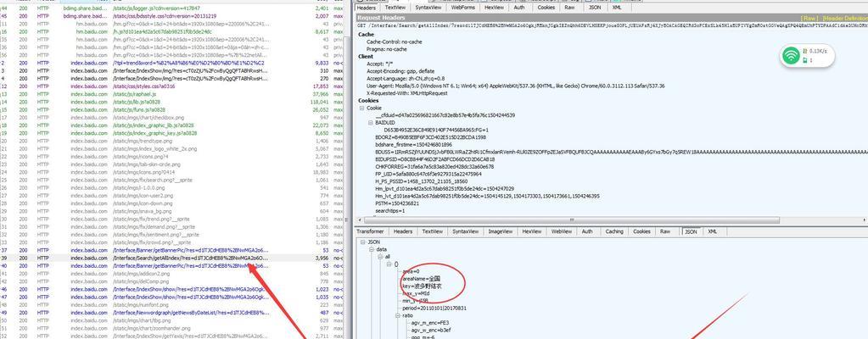The image size is (868, 339).
Task: Select the period=20110101|20170831 JSON node
Action: 434,308
